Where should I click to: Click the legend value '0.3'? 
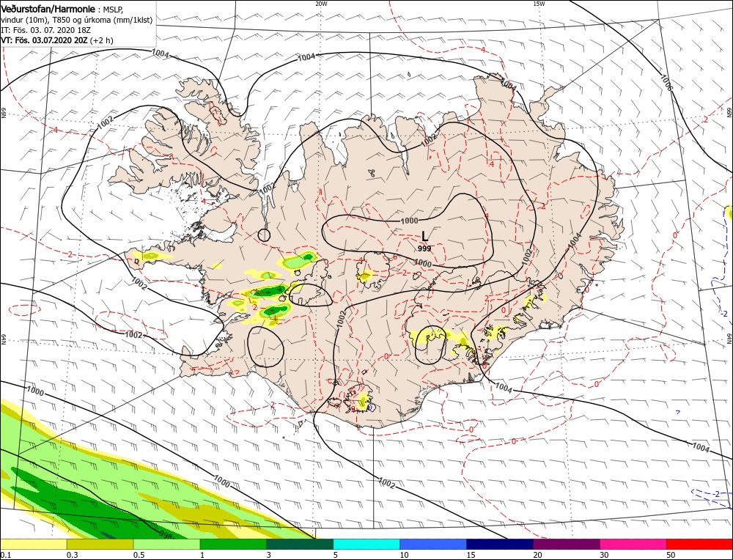(73, 555)
